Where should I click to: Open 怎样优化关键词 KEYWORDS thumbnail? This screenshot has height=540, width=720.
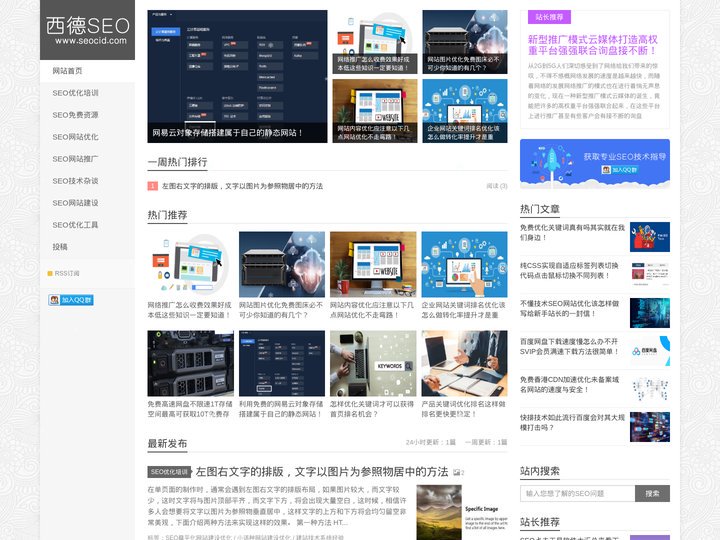[x=373, y=363]
